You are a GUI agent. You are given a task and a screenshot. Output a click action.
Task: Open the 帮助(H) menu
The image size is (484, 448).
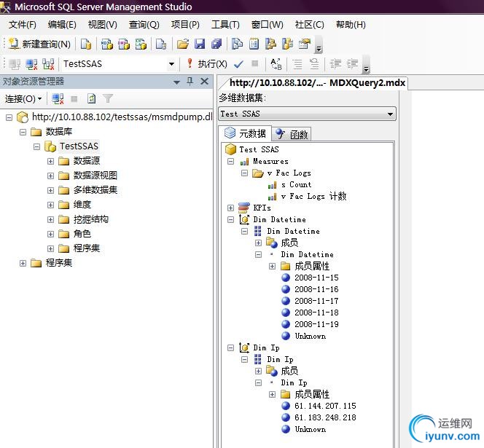[x=351, y=25]
